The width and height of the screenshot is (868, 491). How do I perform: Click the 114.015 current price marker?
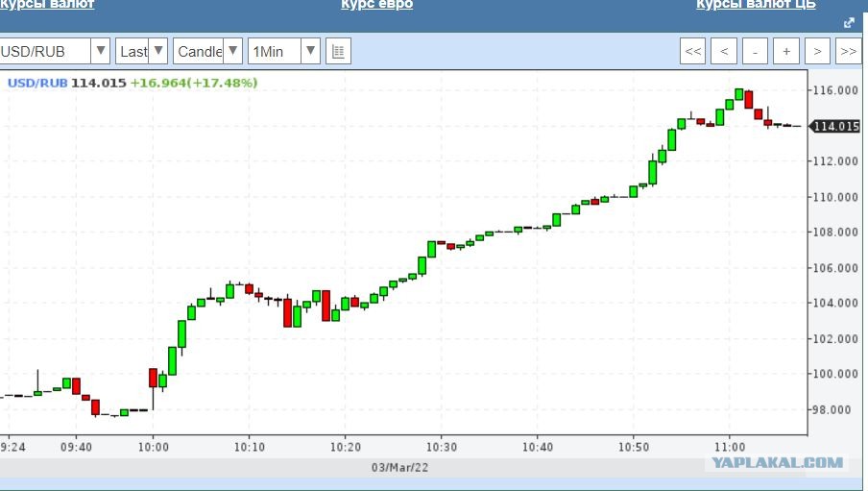point(835,126)
